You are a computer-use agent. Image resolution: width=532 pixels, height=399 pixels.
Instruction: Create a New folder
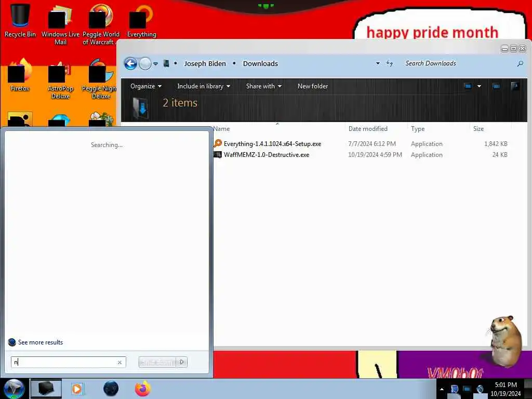click(x=312, y=86)
